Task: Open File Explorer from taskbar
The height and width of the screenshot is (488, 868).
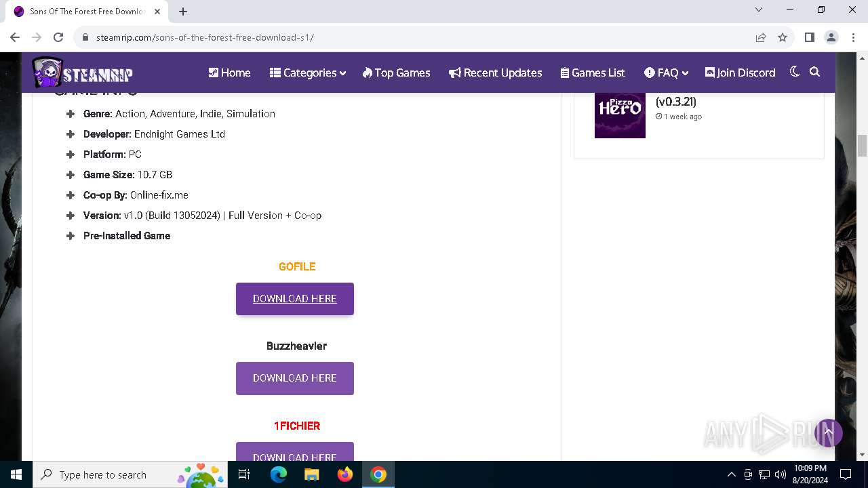Action: coord(312,474)
